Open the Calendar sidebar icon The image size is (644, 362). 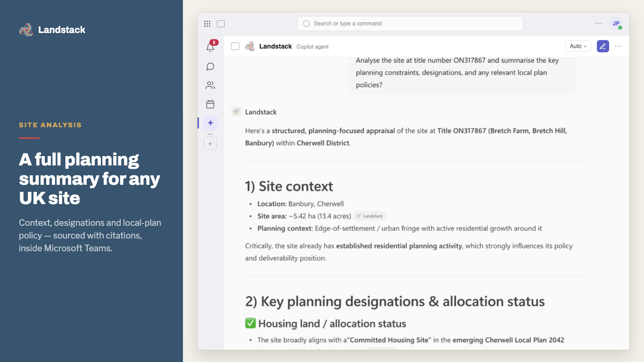pos(210,104)
